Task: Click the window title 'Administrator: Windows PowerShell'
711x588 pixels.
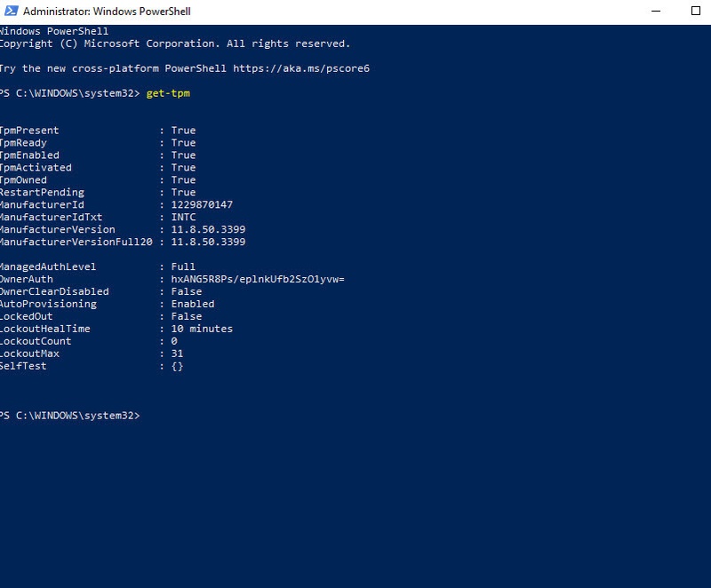Action: coord(107,12)
